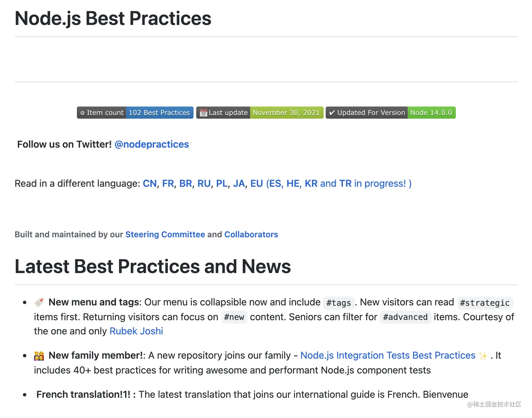Open the PL translation link
Viewport: 532px width, 418px height.
222,183
